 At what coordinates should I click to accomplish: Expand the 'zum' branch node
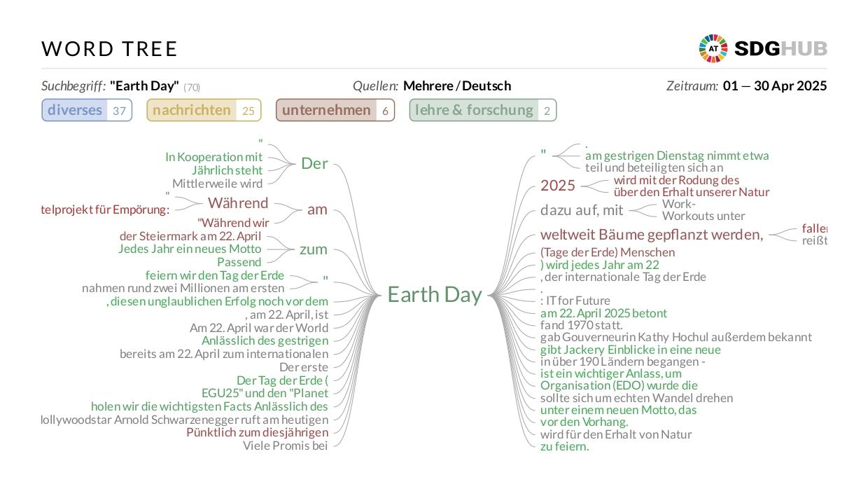click(314, 249)
